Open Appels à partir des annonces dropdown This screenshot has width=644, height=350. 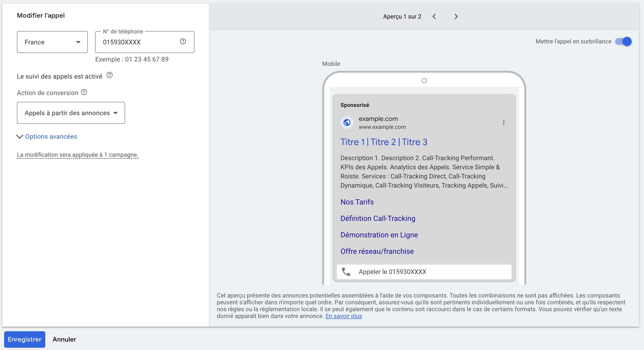[71, 113]
